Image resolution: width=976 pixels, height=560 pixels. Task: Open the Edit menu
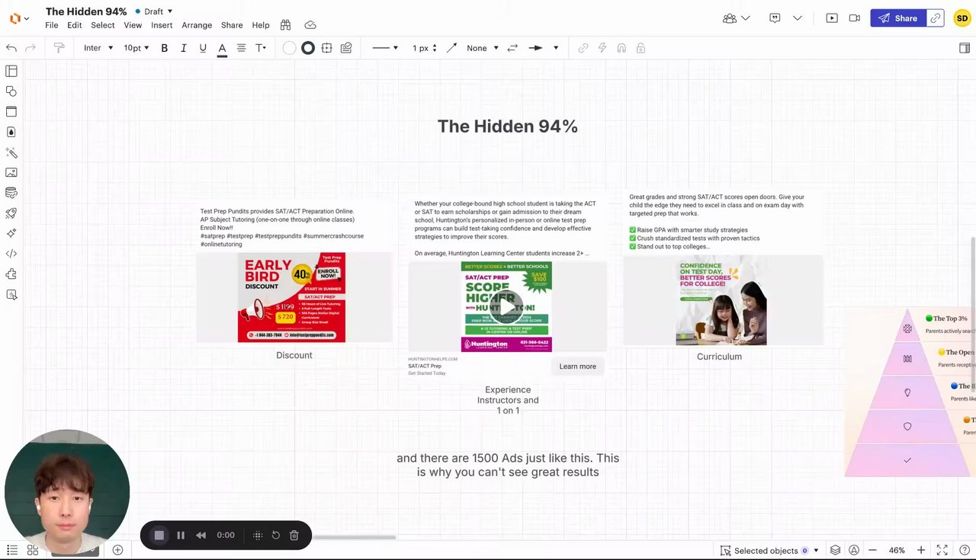(74, 25)
